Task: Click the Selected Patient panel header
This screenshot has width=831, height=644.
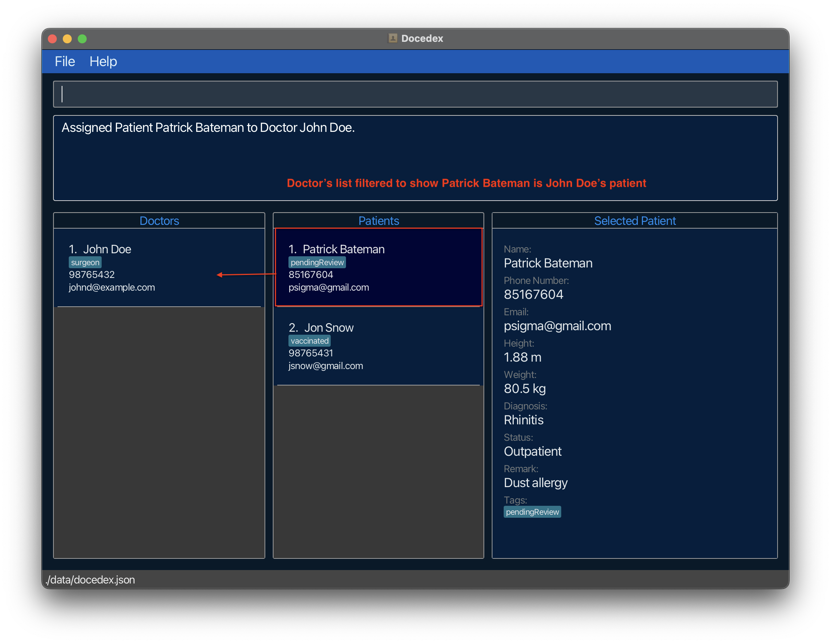Action: click(635, 221)
